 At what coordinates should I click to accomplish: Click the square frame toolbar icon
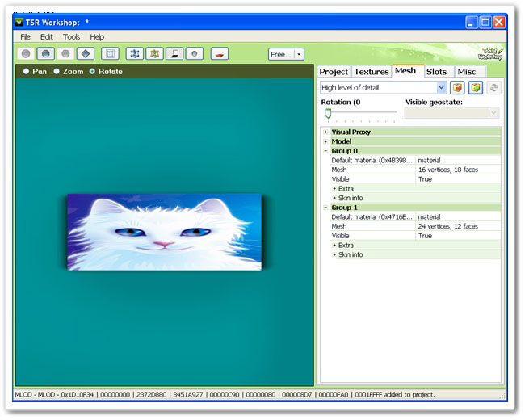[x=110, y=54]
